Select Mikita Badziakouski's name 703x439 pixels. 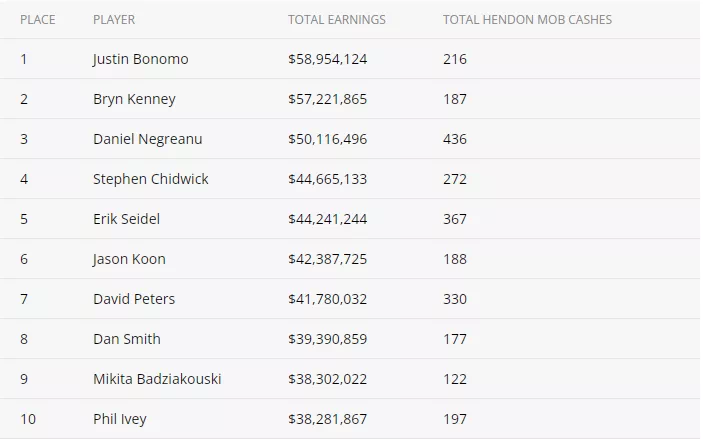[x=157, y=379]
